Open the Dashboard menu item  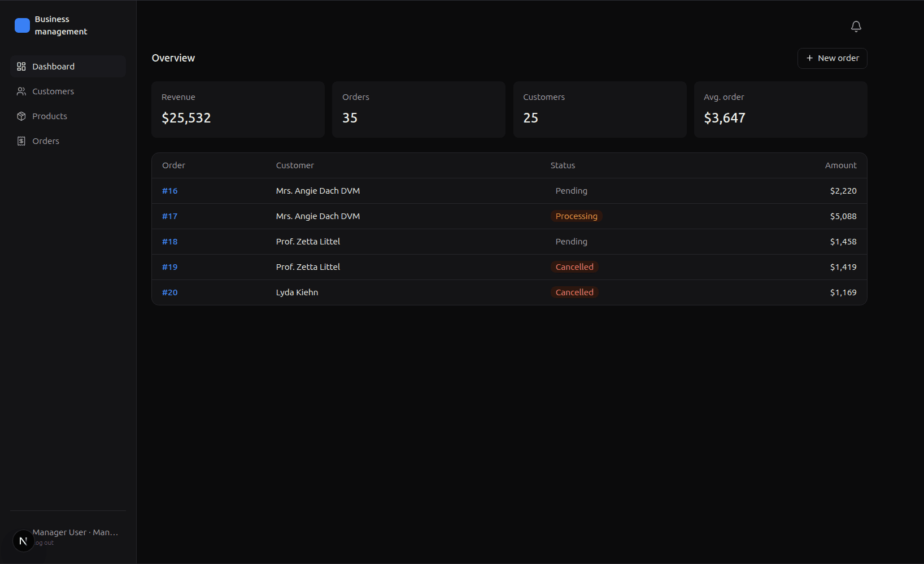click(68, 67)
